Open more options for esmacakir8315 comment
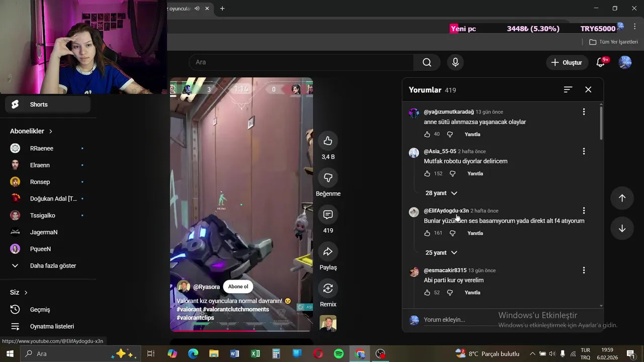 [x=584, y=270]
